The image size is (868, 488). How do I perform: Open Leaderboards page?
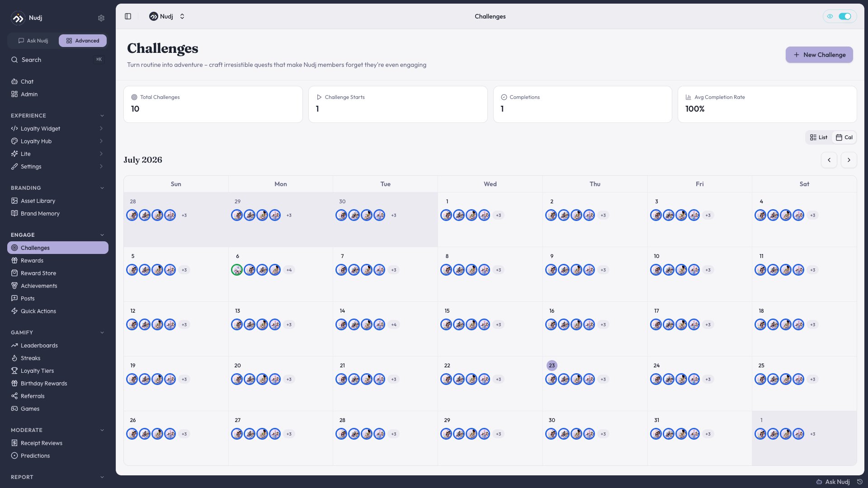click(x=58, y=346)
